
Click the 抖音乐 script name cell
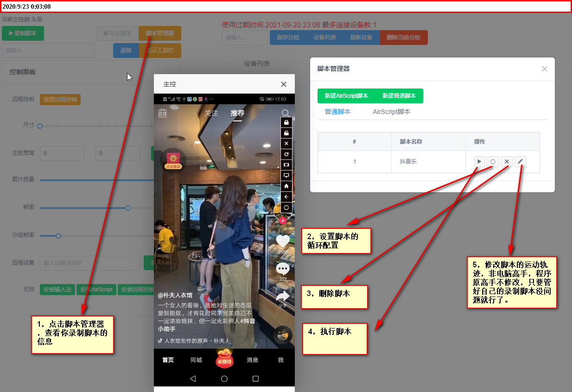tap(429, 162)
